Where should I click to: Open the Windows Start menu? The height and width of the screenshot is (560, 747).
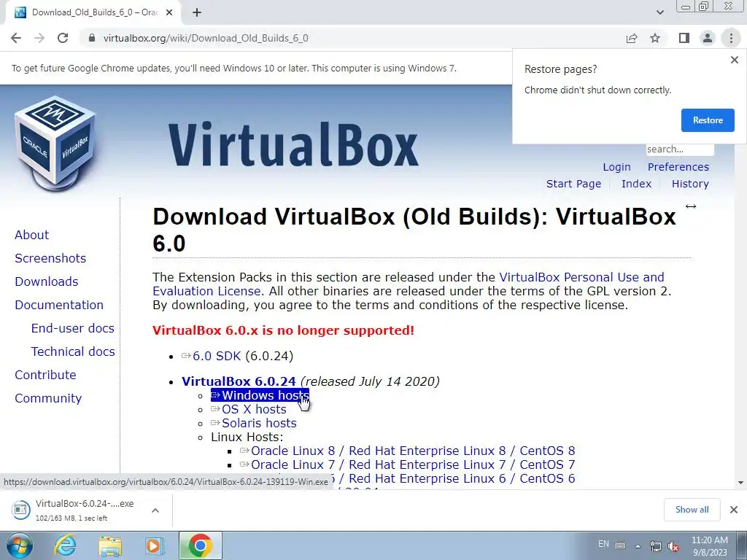click(x=18, y=545)
